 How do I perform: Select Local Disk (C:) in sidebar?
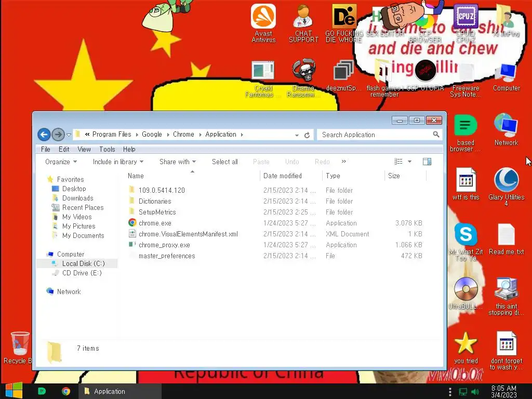pyautogui.click(x=83, y=263)
